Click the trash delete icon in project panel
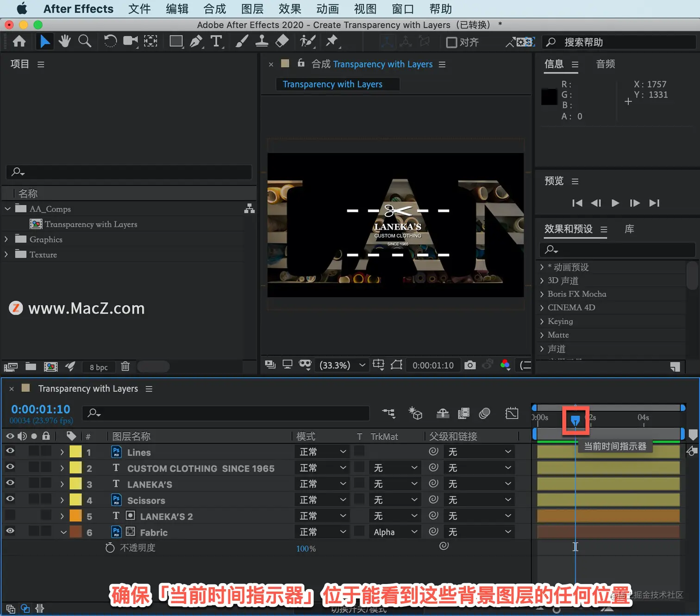The height and width of the screenshot is (616, 700). [x=125, y=366]
